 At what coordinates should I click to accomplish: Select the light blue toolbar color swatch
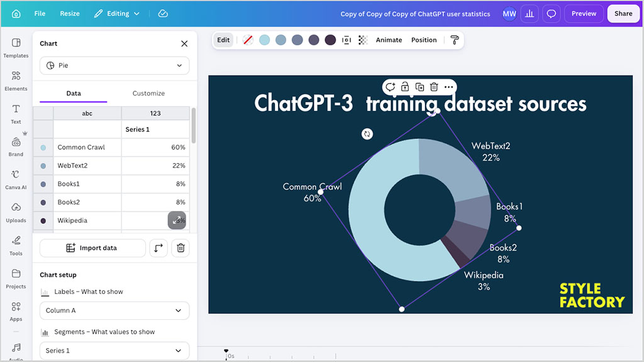coord(265,40)
